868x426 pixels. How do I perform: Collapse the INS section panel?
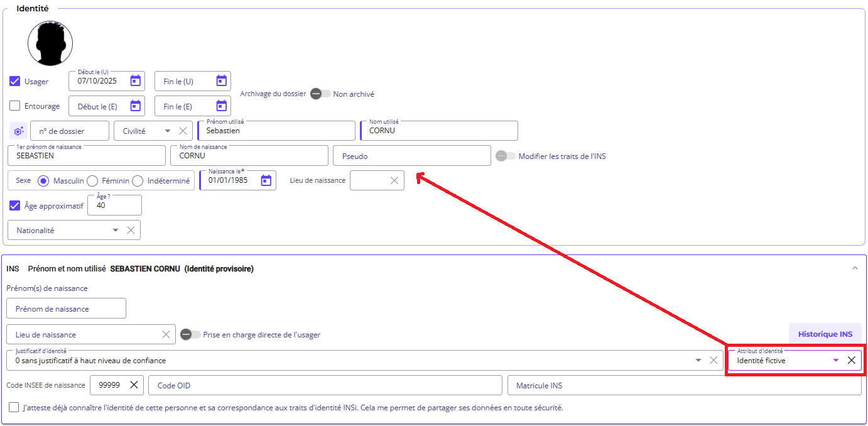854,268
